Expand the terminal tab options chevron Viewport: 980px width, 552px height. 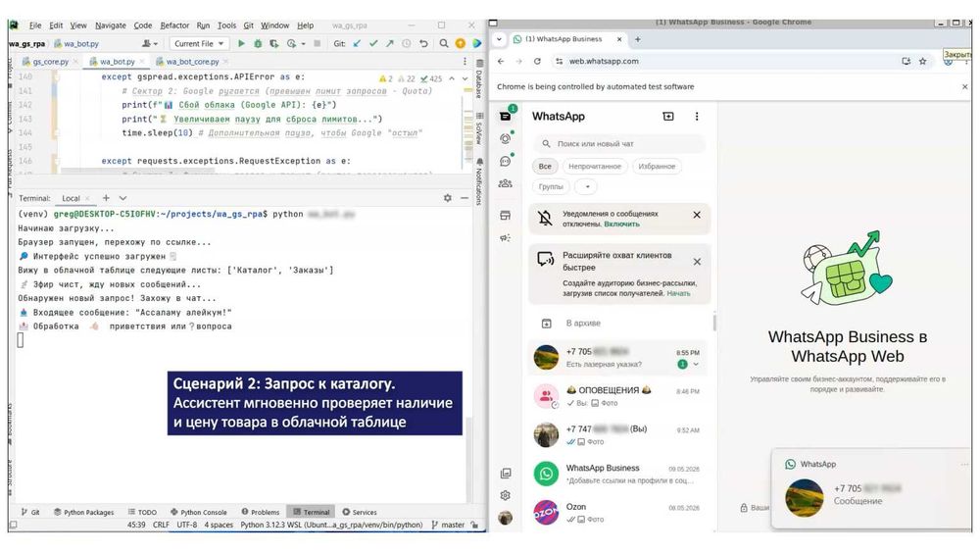(123, 198)
